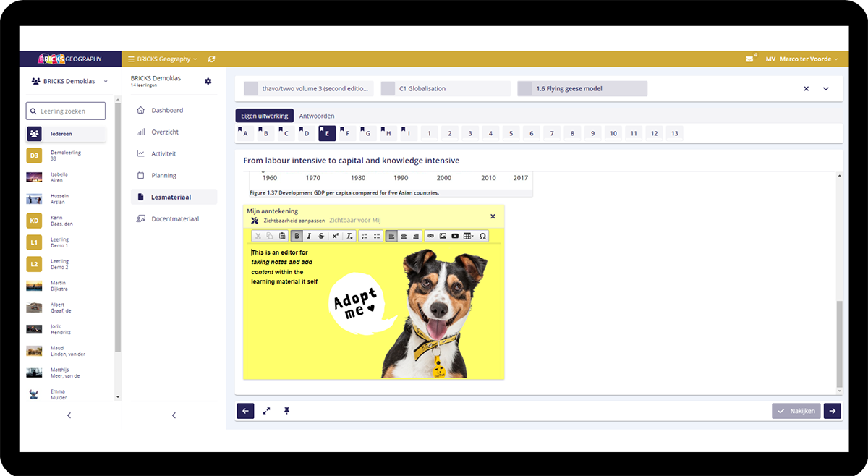Expand content to fullscreen with arrows icon
The height and width of the screenshot is (476, 868).
pos(266,411)
